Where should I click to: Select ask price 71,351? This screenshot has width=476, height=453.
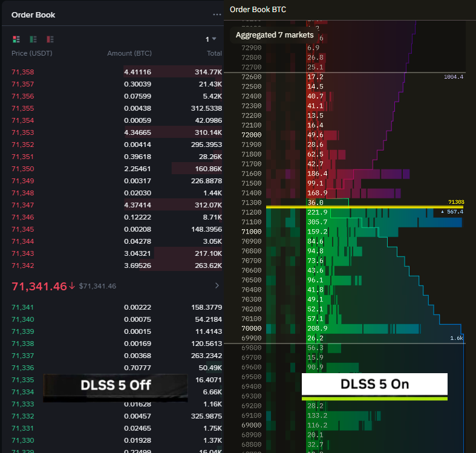23,157
